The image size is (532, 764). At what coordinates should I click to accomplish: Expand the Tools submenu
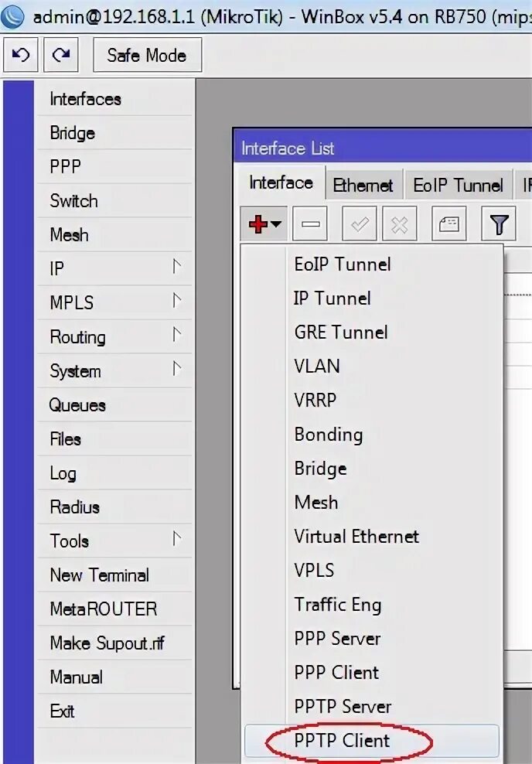114,541
